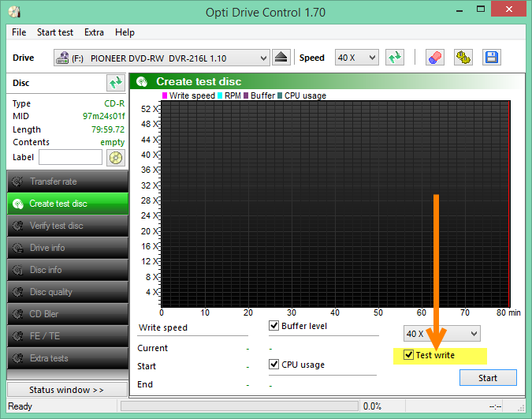Refresh disc info in Disc panel

click(x=115, y=83)
